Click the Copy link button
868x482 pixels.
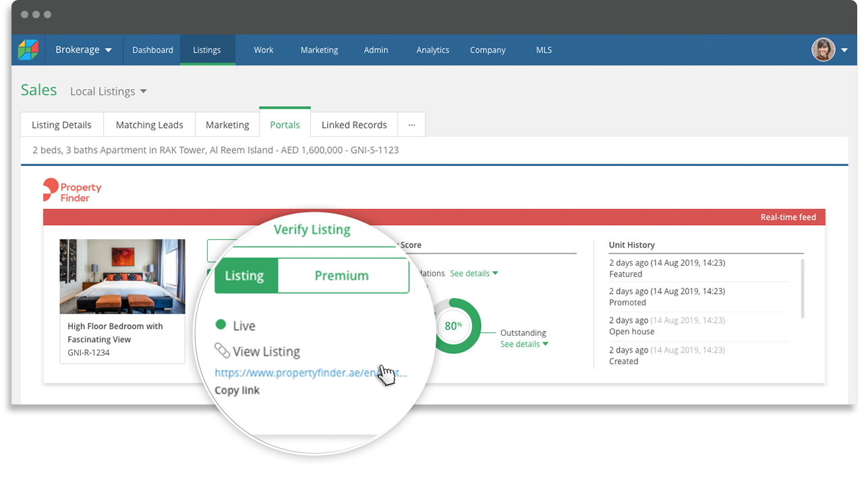pyautogui.click(x=237, y=390)
